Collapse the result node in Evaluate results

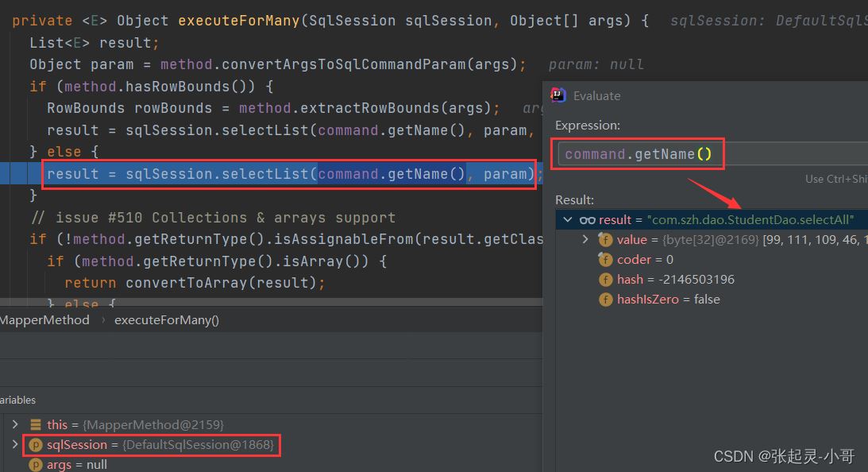567,220
